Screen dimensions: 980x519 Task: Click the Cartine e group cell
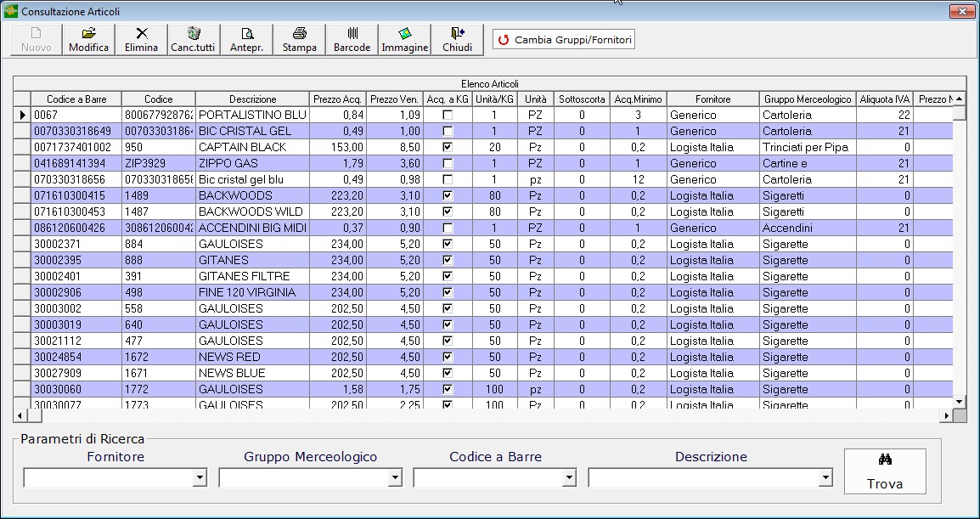[808, 163]
